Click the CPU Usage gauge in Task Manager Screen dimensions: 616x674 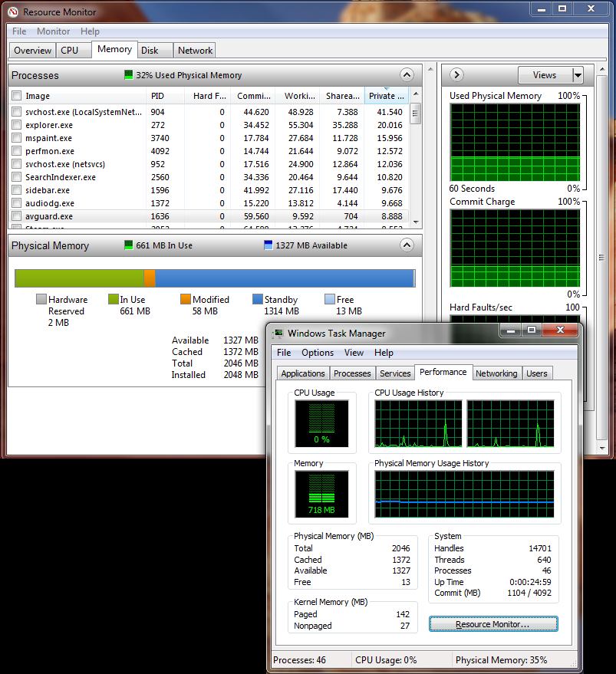point(321,423)
